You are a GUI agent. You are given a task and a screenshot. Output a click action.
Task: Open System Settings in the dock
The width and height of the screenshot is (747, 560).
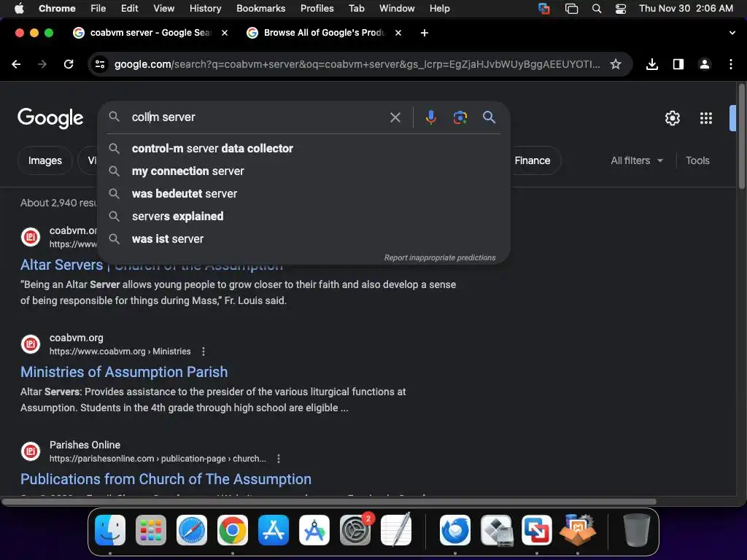[355, 529]
